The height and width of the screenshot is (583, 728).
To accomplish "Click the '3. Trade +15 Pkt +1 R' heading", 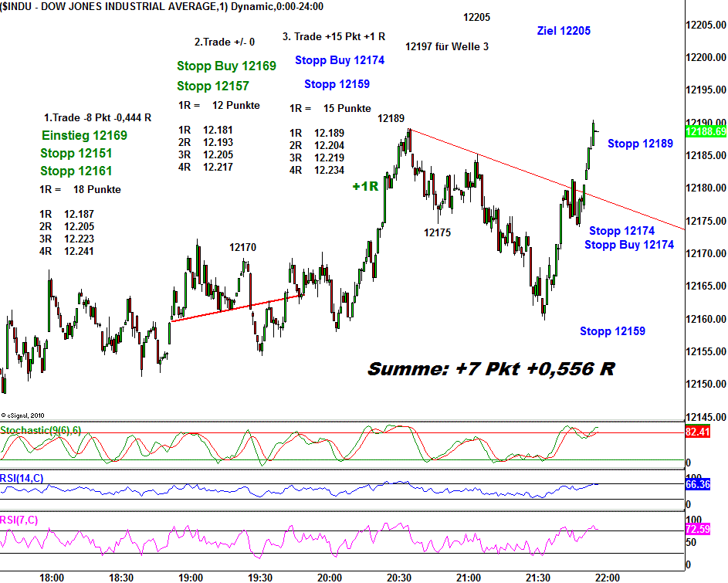I will (334, 36).
